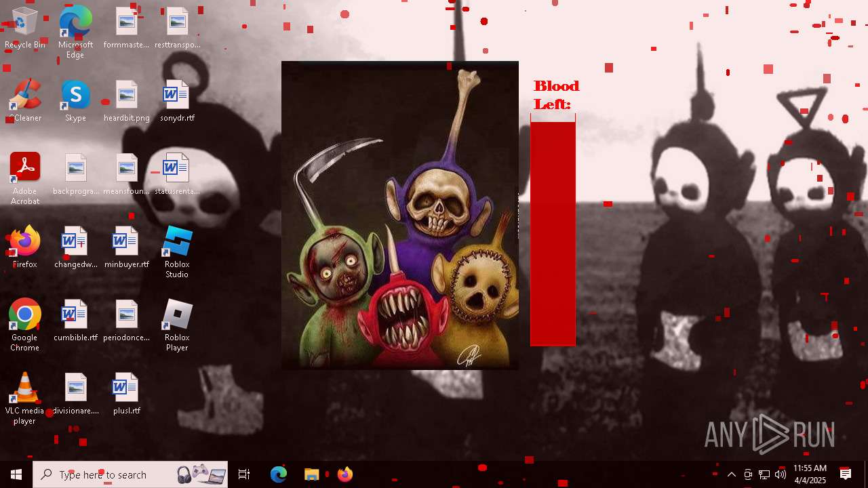Viewport: 868px width, 488px height.
Task: Open Firefox desktop shortcut
Action: (x=24, y=247)
